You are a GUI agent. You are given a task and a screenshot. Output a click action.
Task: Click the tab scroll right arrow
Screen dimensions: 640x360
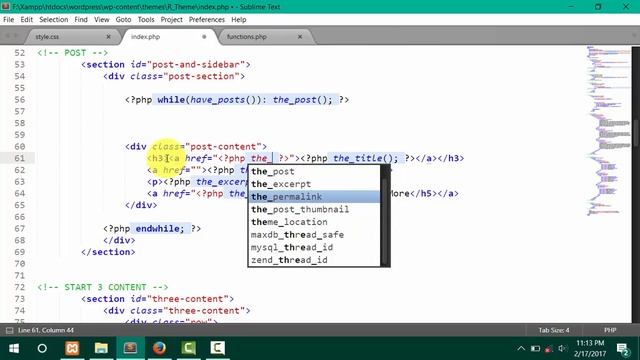16,37
